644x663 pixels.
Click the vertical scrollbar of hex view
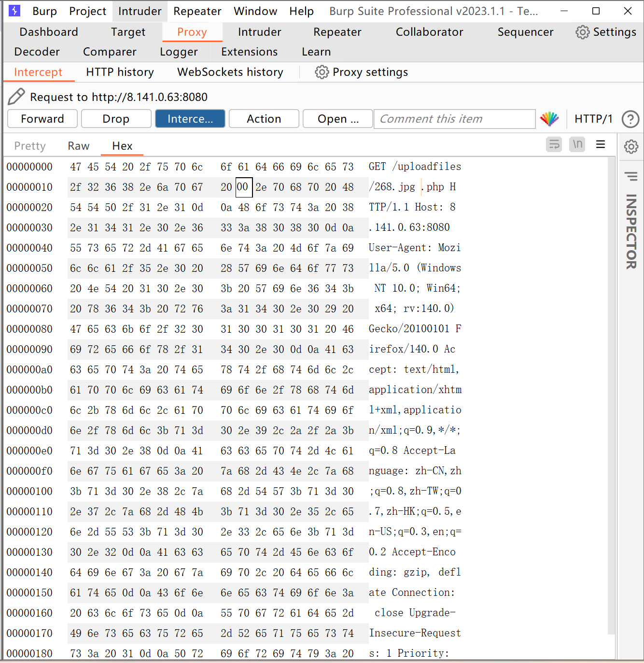click(x=611, y=396)
